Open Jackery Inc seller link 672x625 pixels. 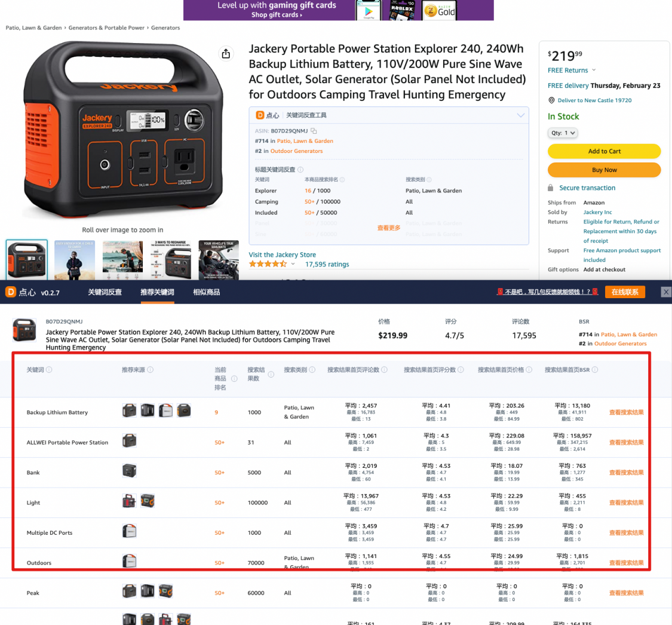[x=597, y=212]
